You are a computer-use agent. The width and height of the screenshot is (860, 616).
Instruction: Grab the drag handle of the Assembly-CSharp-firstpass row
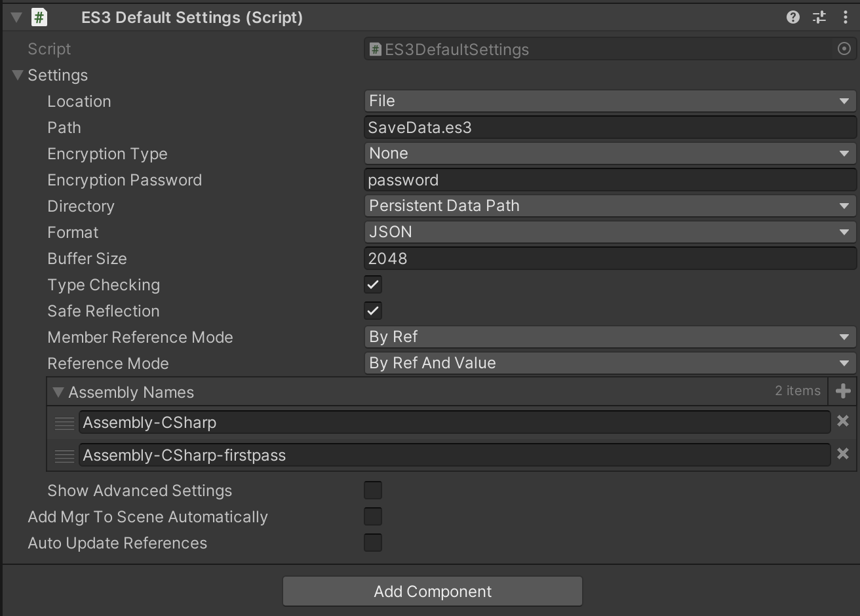coord(64,456)
